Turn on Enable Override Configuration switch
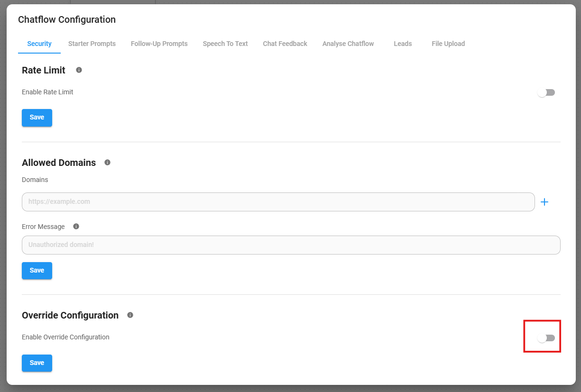The width and height of the screenshot is (581, 392). [546, 338]
